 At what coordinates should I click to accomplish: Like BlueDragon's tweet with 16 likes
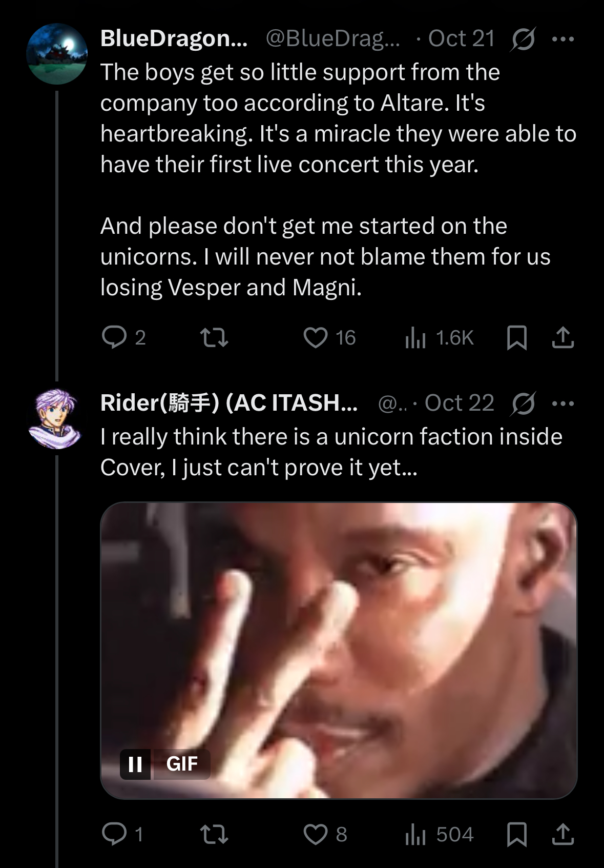tap(316, 337)
